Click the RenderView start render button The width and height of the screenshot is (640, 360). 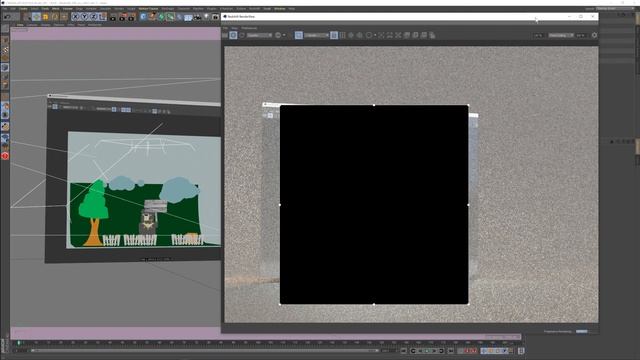(225, 36)
